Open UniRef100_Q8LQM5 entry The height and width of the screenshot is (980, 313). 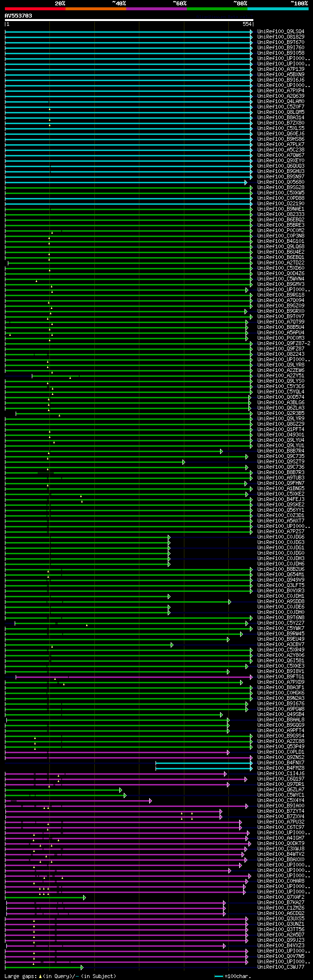281,112
